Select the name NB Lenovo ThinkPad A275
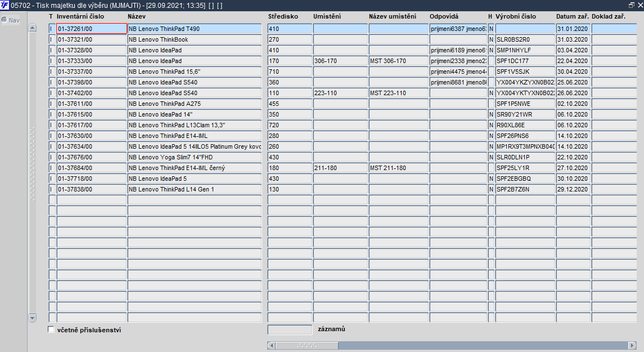The image size is (644, 352). click(x=195, y=104)
